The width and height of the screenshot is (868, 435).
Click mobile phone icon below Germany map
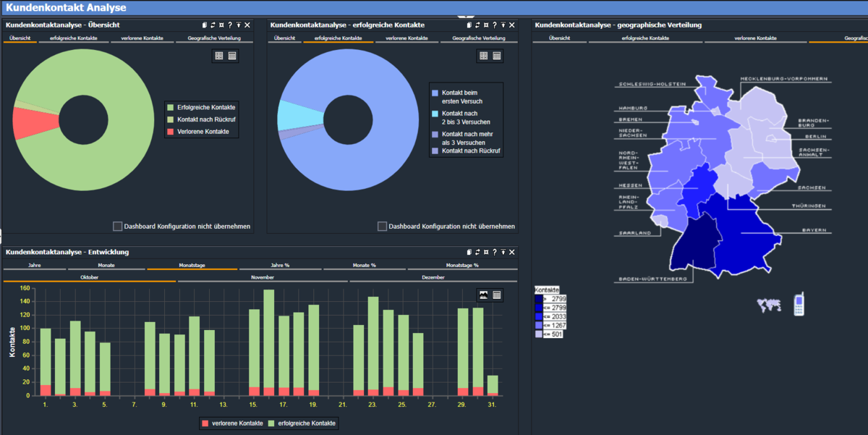click(x=799, y=305)
